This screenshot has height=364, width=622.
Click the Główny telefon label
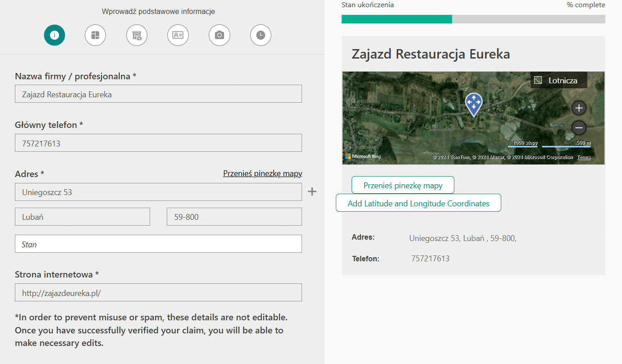[x=49, y=125]
